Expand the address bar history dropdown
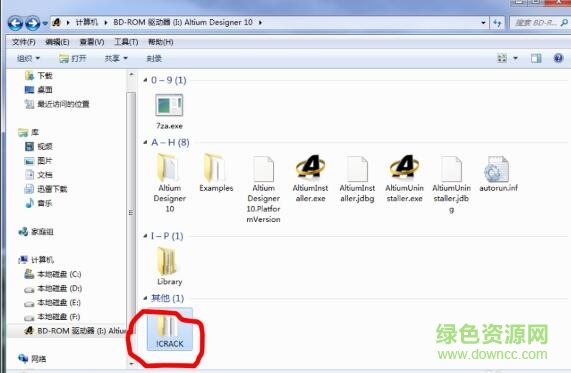This screenshot has height=373, width=571. tap(483, 23)
